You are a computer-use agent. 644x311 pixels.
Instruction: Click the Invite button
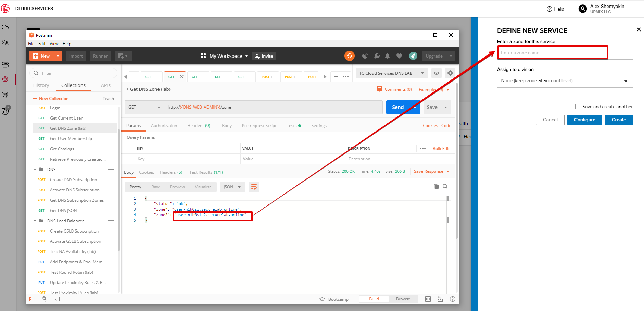pos(264,56)
